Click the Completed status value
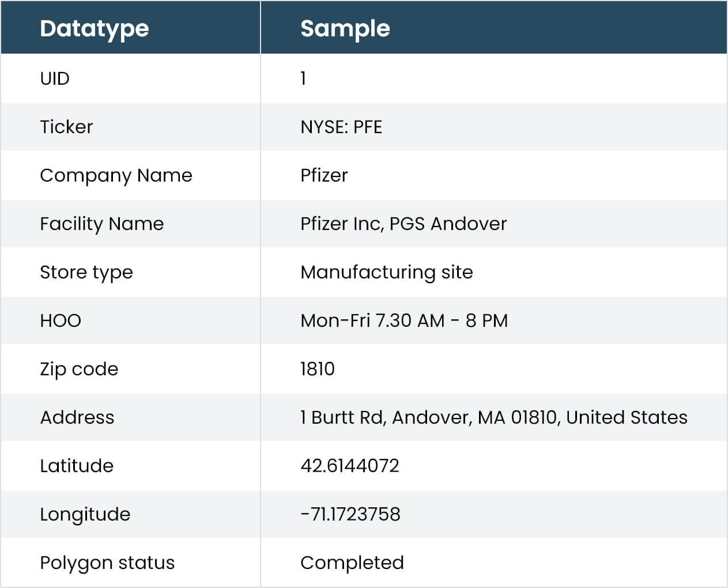 352,563
